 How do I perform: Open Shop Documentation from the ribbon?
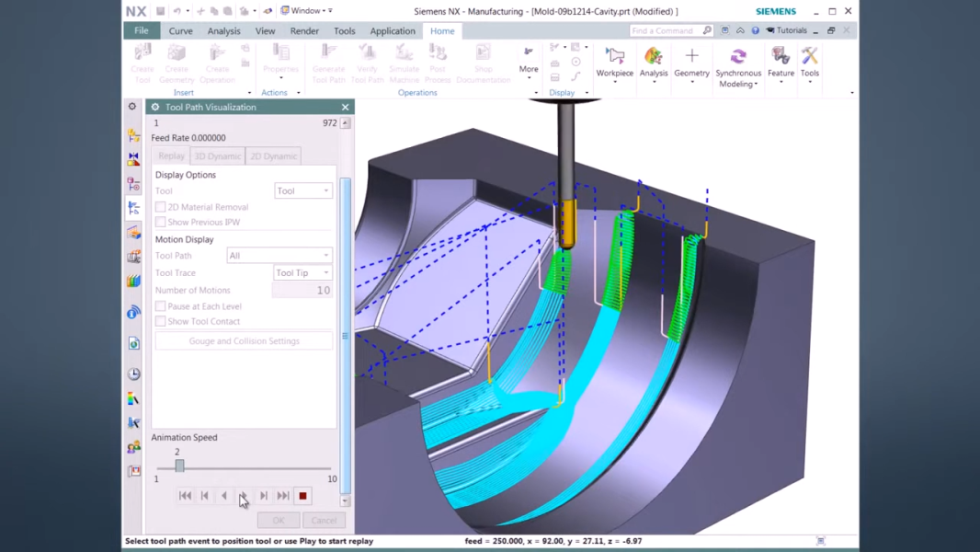pos(484,63)
